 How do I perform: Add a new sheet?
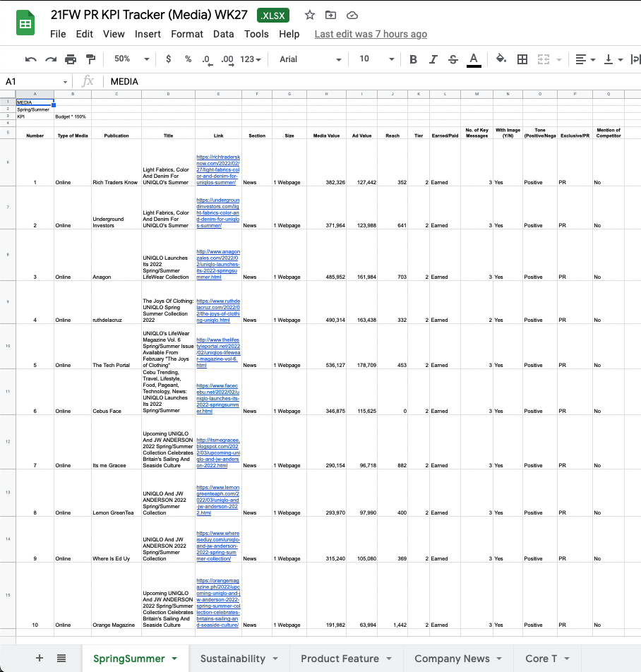pyautogui.click(x=39, y=658)
